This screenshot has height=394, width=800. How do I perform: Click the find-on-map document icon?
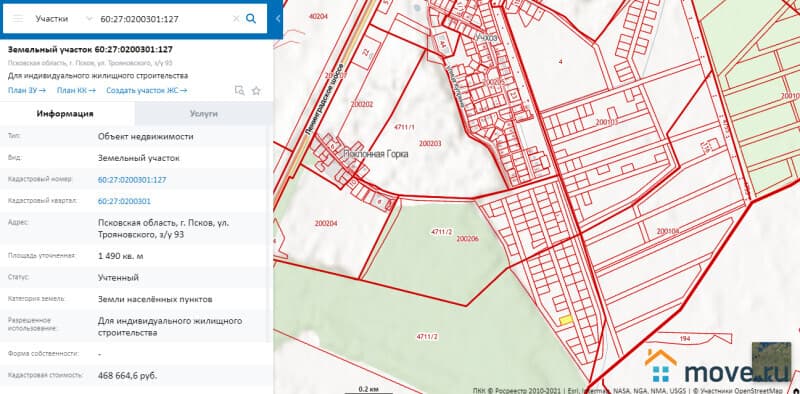tap(239, 90)
